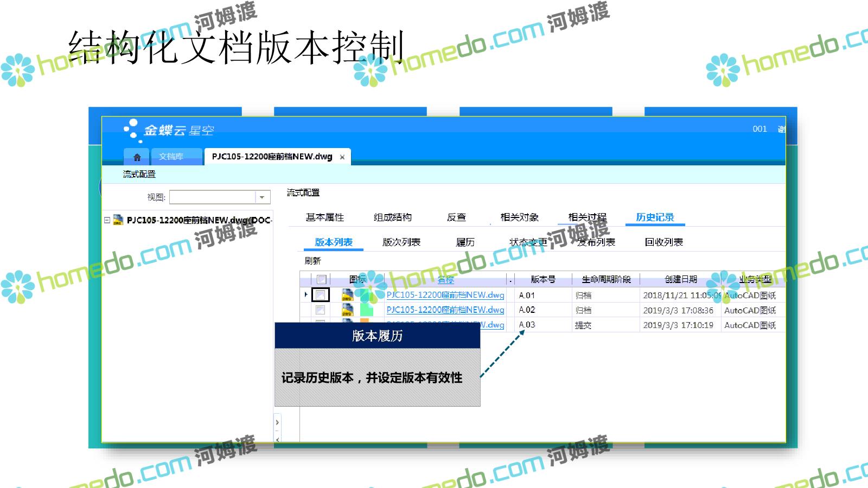Click the row indicator arrow for A.01

[x=306, y=294]
